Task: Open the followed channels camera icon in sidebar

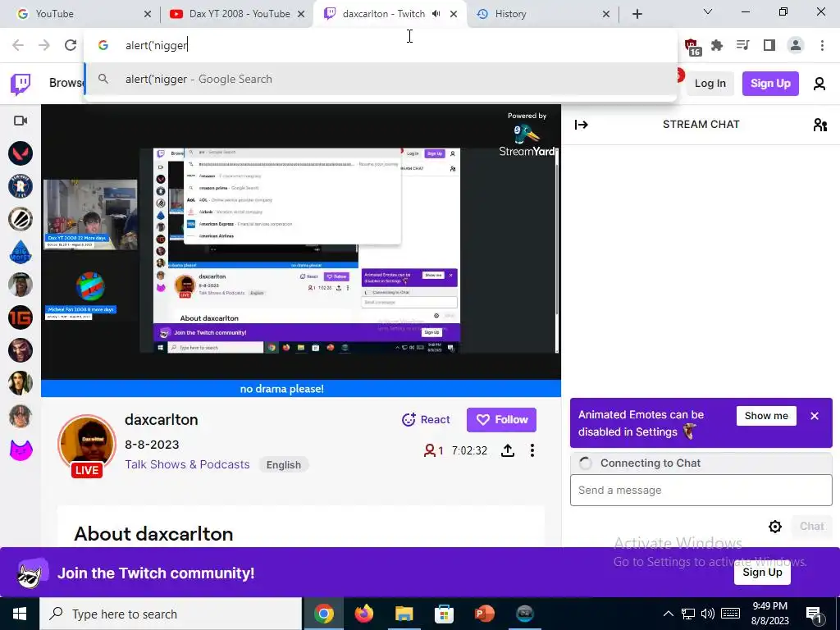Action: (x=21, y=121)
